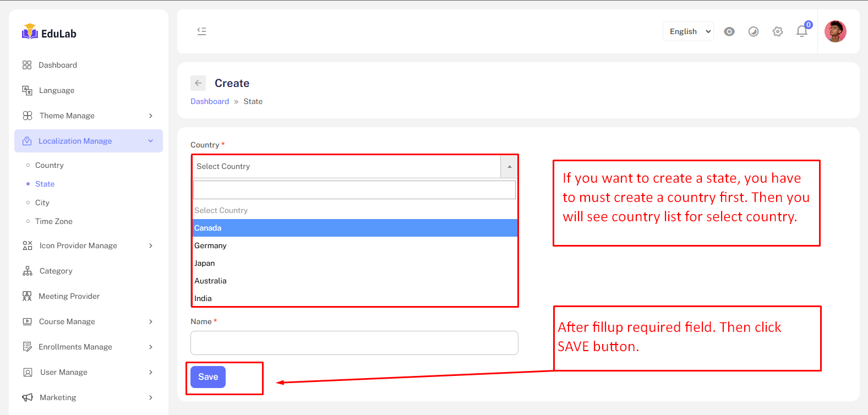Open Dashboard from the sidebar

(58, 65)
